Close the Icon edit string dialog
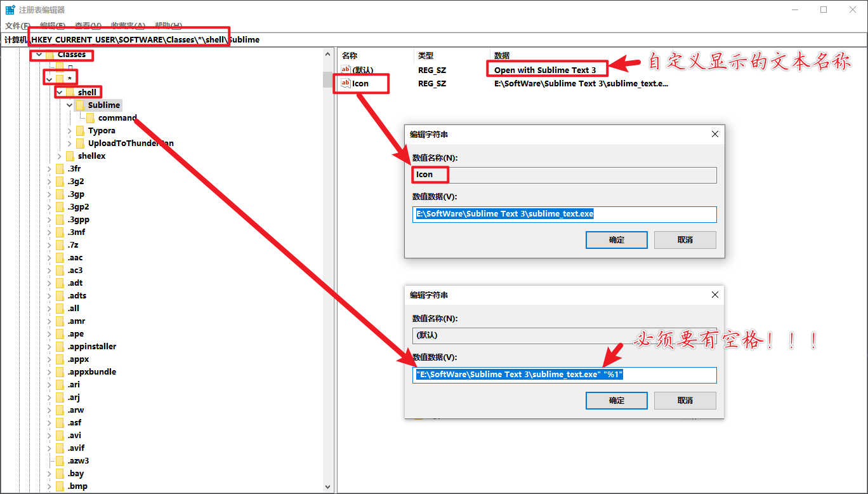This screenshot has height=494, width=868. pyautogui.click(x=715, y=134)
